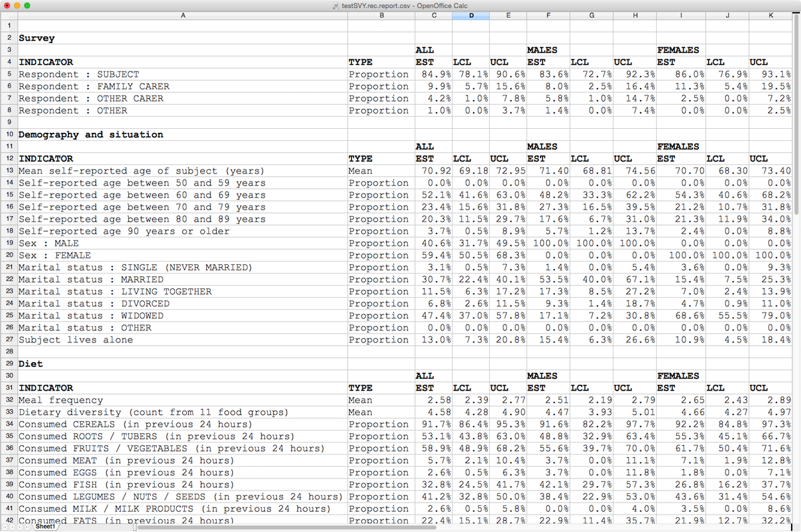Select row 2 header
The image size is (801, 532).
pyautogui.click(x=9, y=37)
